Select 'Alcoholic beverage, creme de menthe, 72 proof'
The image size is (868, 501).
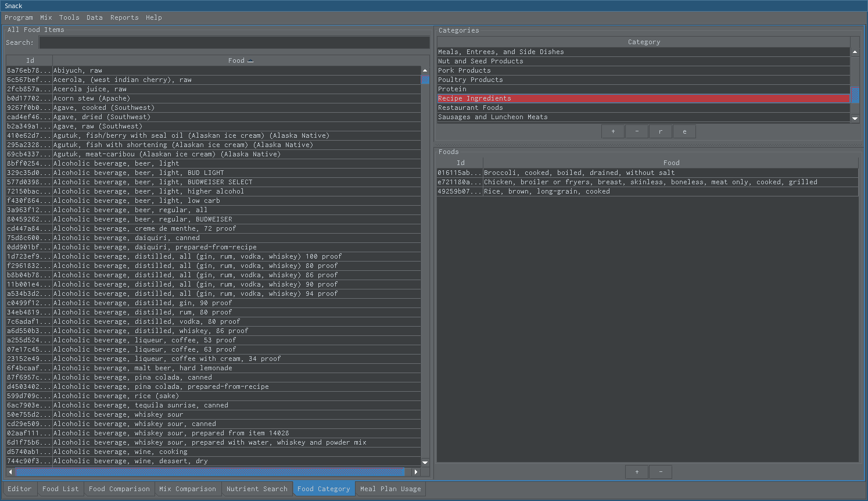(213, 228)
